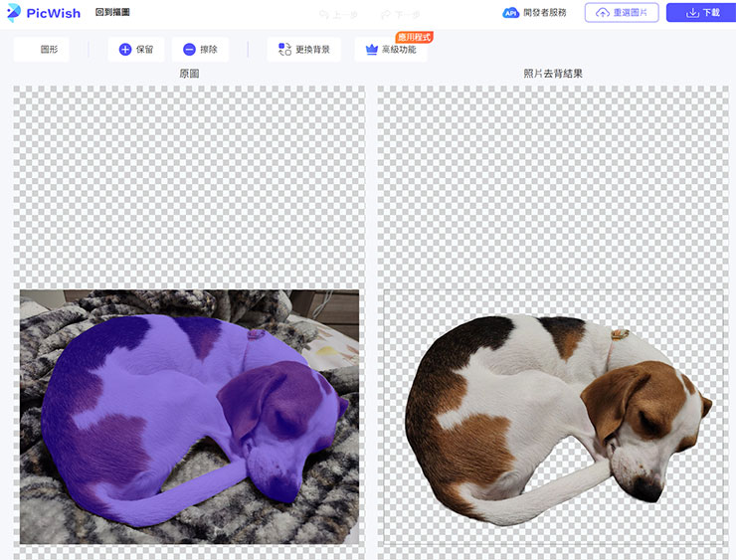Download the result with 下載 button
The width and height of the screenshot is (736, 560).
click(x=700, y=13)
